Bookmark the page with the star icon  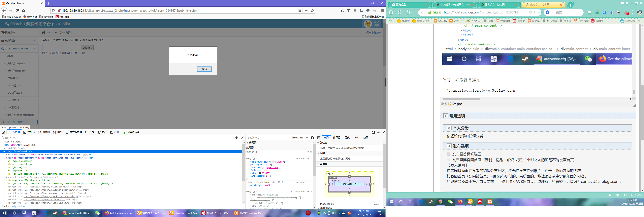[312, 11]
